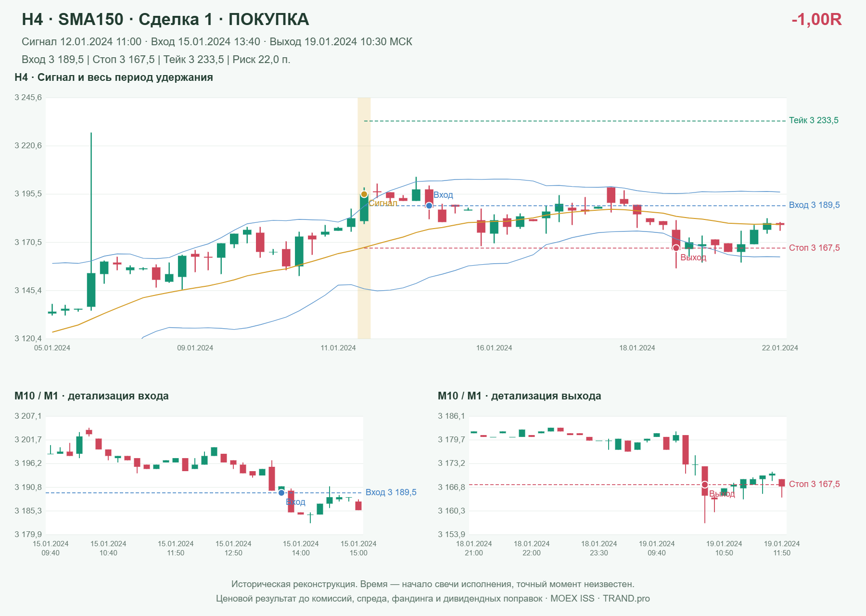Viewport: 866px width, 616px height.
Task: Click the -1,00R result value
Action: pos(816,19)
